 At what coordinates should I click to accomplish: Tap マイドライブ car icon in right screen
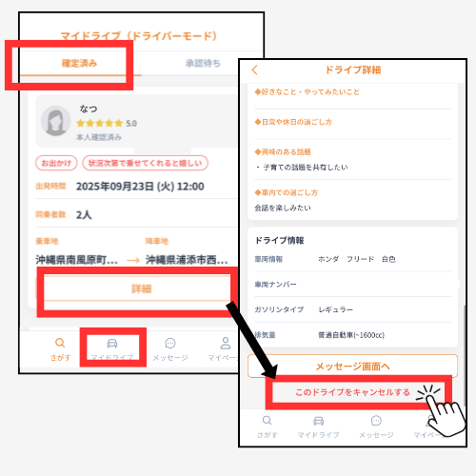(318, 421)
